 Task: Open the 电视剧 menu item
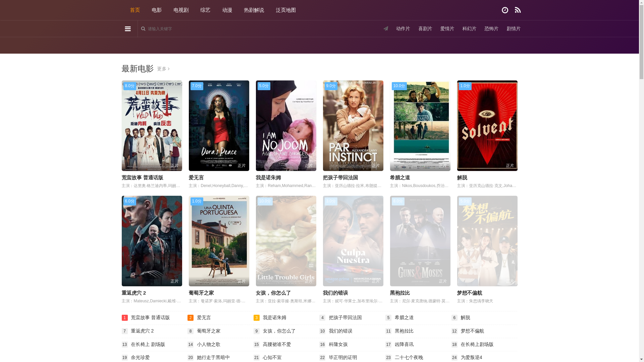(181, 10)
